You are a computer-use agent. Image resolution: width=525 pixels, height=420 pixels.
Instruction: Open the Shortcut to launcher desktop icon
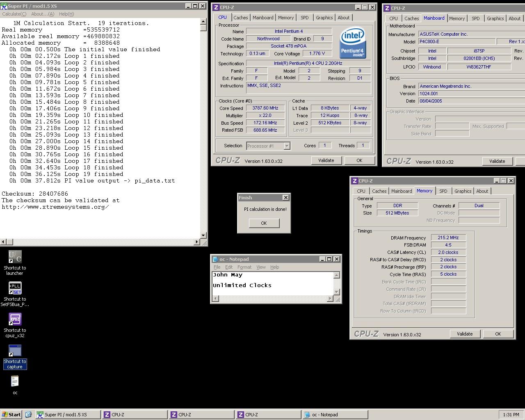pos(15,263)
